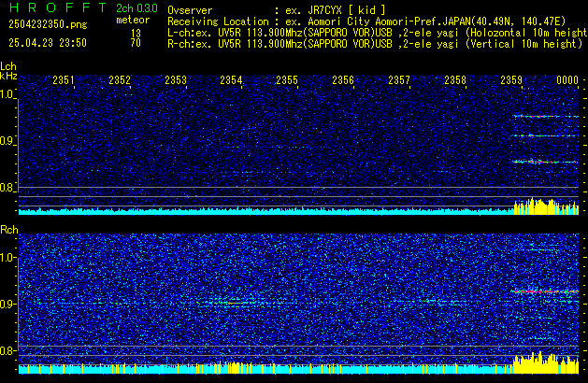588x383 pixels.
Task: Click Lch 0.9 kHz axis label
Action: click(7, 141)
